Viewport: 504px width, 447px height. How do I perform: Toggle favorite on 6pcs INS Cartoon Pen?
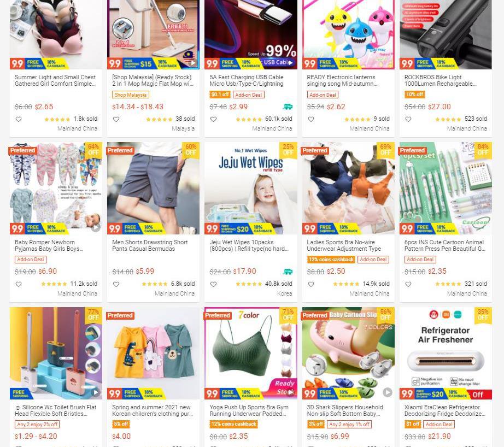[x=408, y=284]
